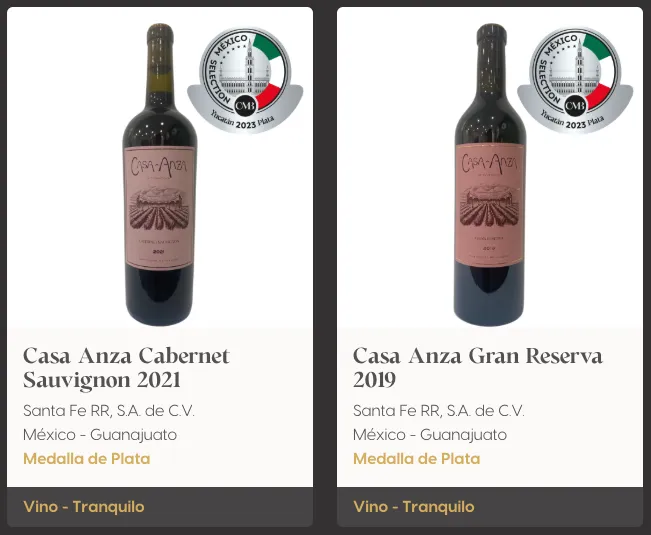This screenshot has width=651, height=535.
Task: Click the CMB logo on the left medal
Action: click(245, 106)
